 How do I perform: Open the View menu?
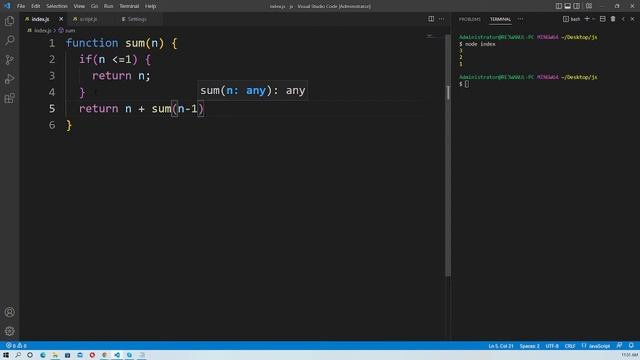[79, 6]
